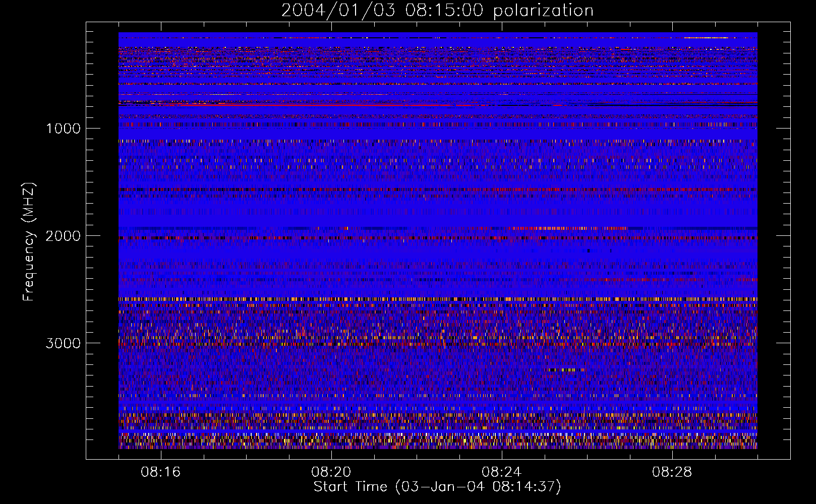This screenshot has width=816, height=504.
Task: Click the 08:16 time tick label
Action: tap(161, 472)
